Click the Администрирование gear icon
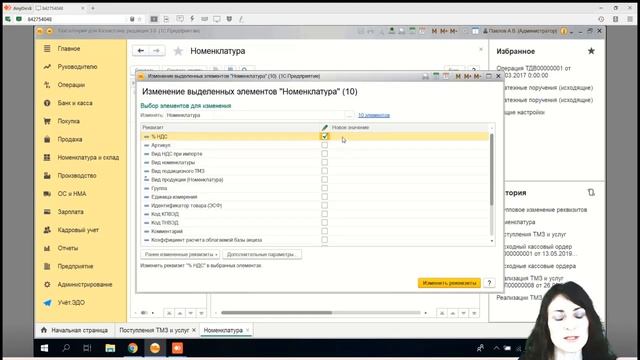Screen dimensions: 640x360 pos(47,284)
